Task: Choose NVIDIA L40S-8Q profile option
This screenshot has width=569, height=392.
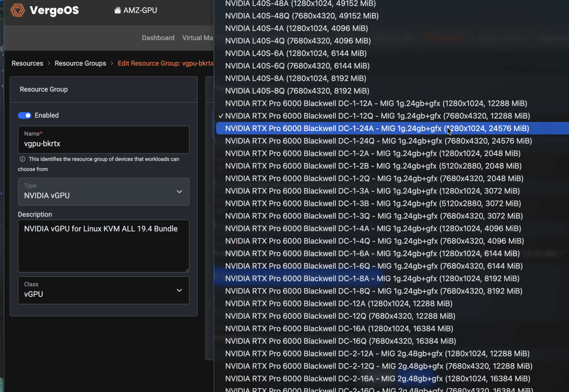Action: tap(297, 91)
